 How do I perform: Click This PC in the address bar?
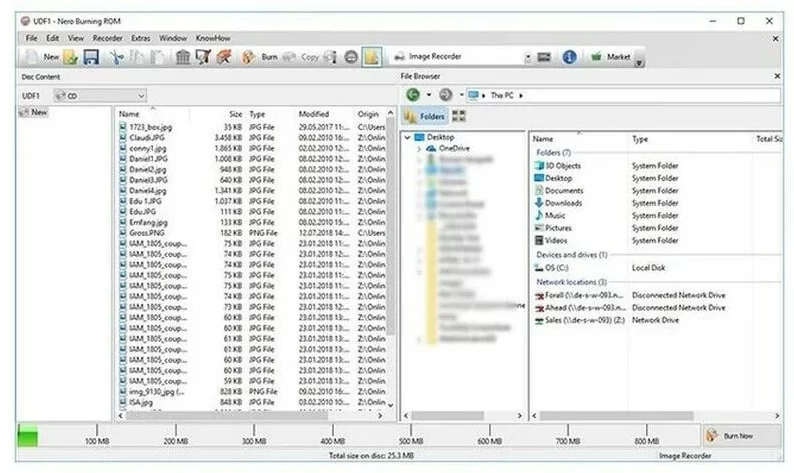point(502,95)
